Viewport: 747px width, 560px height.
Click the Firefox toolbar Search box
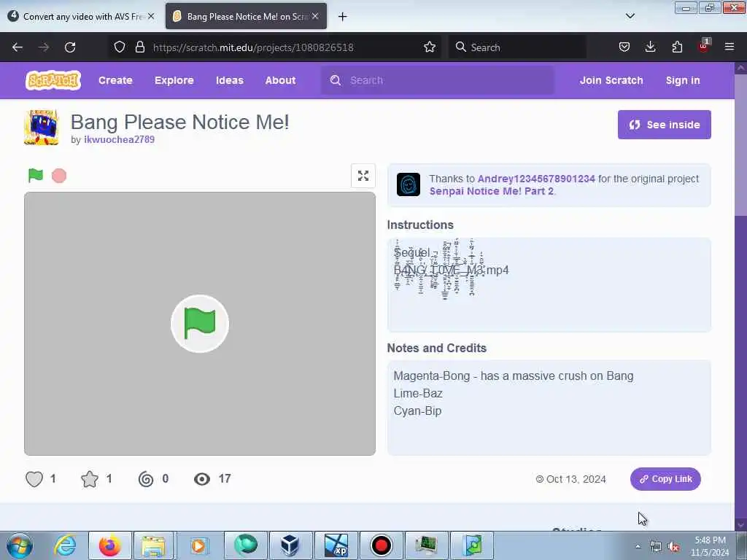517,47
